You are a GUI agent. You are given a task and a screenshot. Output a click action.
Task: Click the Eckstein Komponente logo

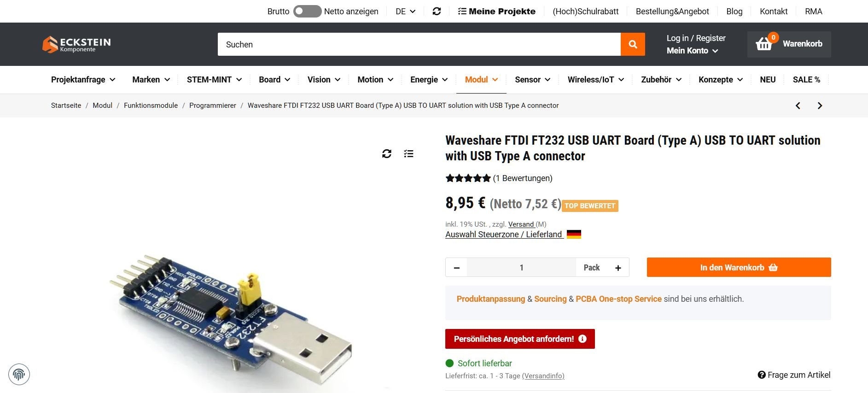[x=76, y=44]
